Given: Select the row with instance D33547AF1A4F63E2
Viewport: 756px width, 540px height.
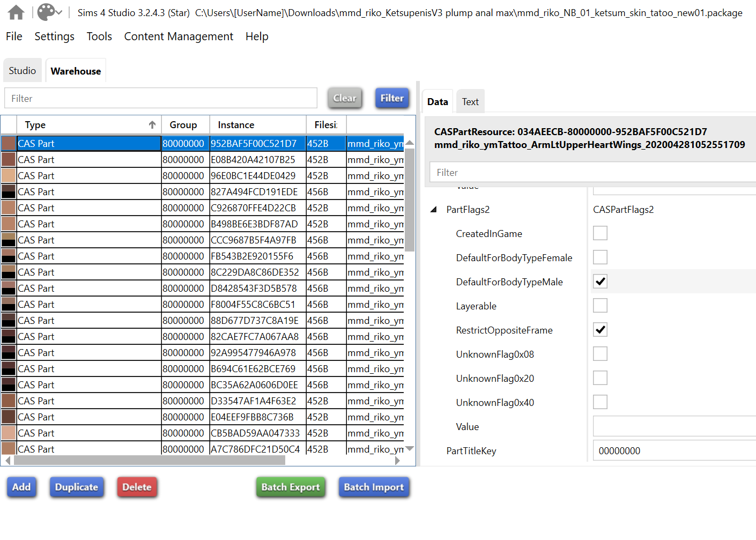Looking at the screenshot, I should pyautogui.click(x=203, y=401).
